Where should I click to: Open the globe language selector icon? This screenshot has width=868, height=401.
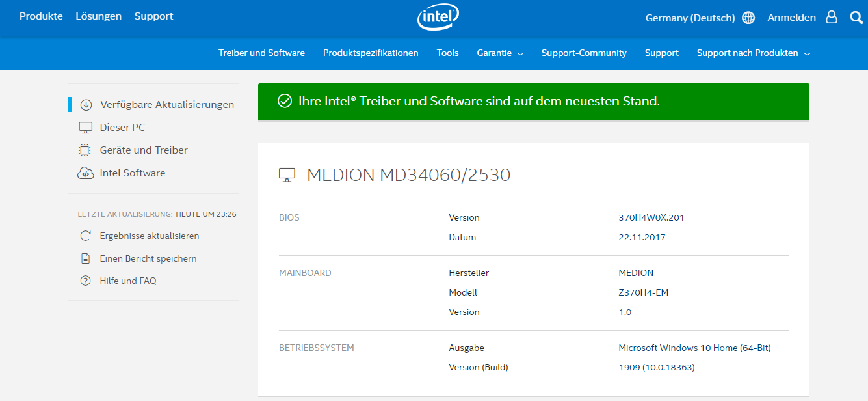pos(748,18)
